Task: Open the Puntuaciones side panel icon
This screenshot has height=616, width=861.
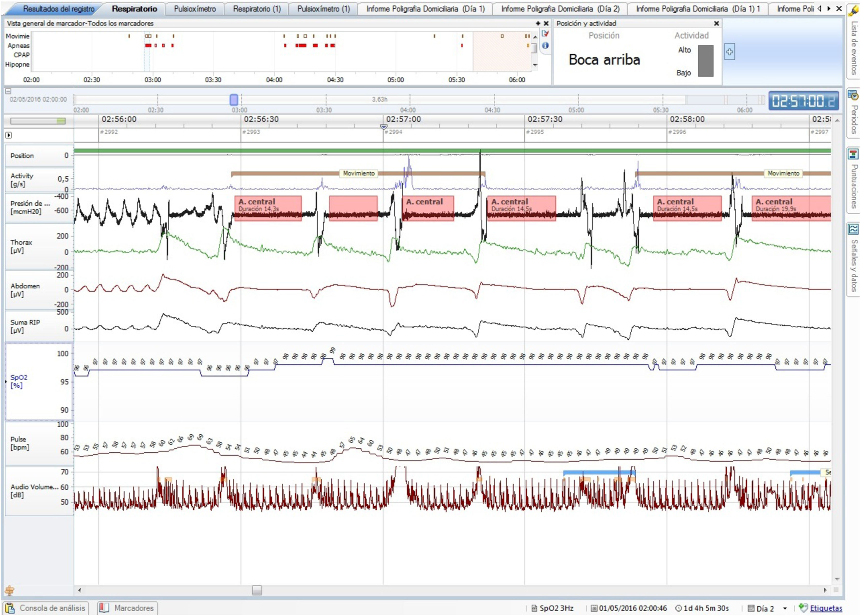Action: tap(853, 154)
